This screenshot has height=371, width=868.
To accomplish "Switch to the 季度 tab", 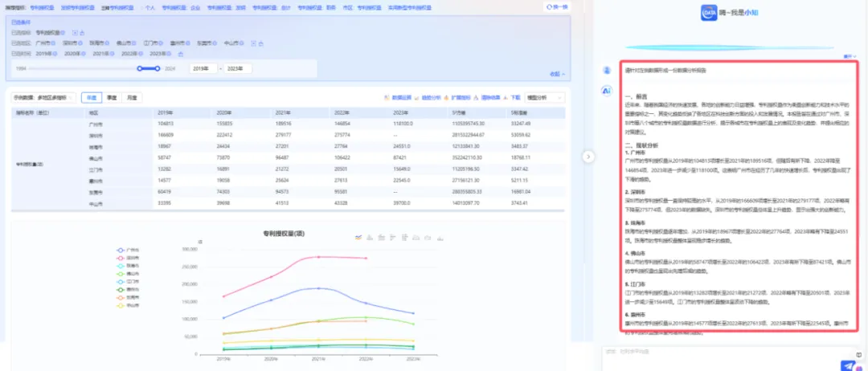I will coord(113,98).
